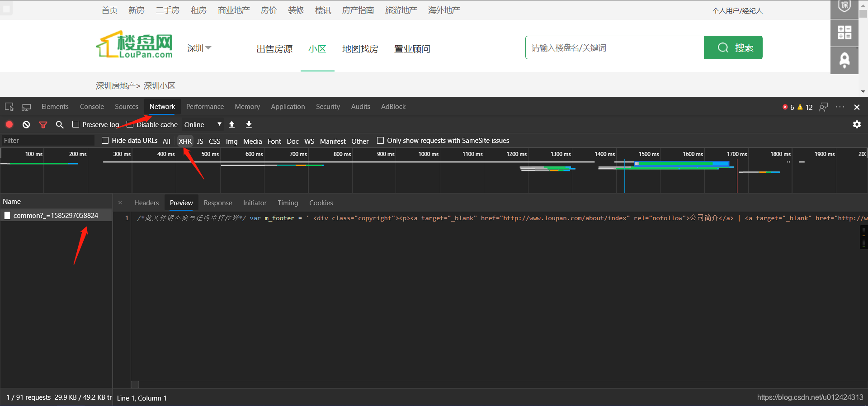Filter requests by Media

click(x=253, y=141)
